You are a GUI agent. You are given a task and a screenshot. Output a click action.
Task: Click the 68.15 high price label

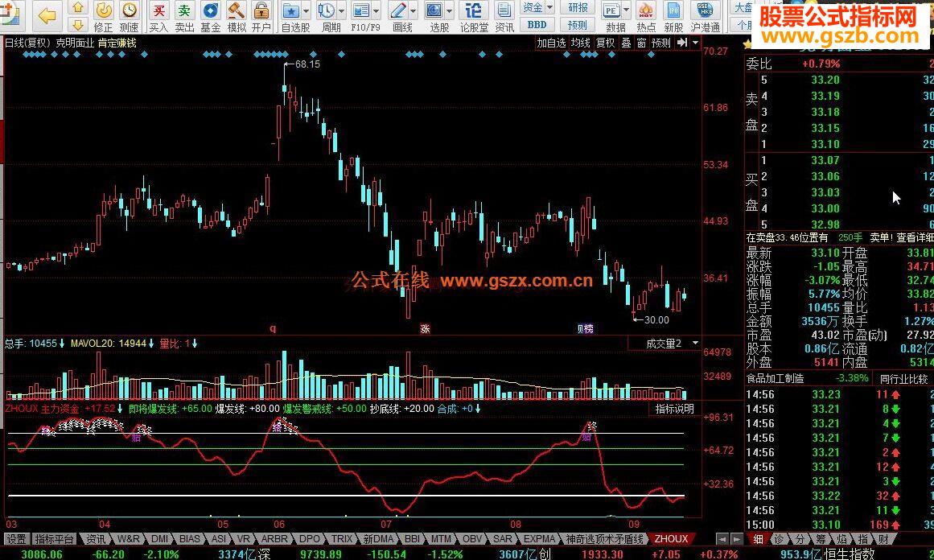tap(307, 64)
